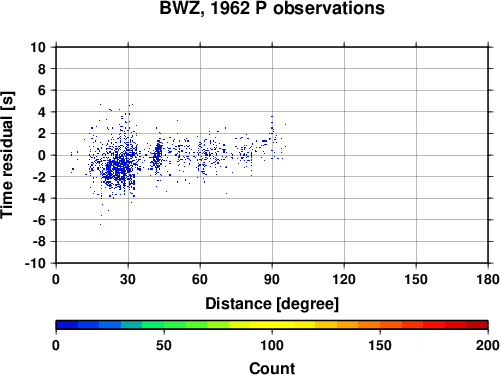The height and width of the screenshot is (375, 500).
Task: Pick the x-axis tick label "30"
Action: [128, 279]
